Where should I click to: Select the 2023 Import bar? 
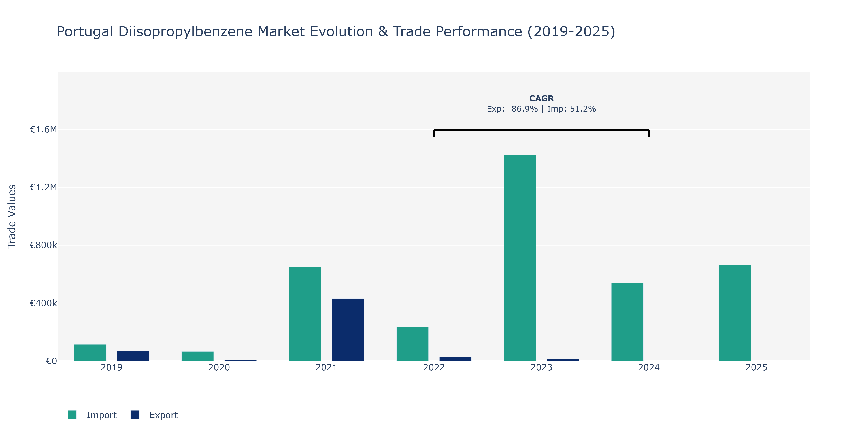[x=520, y=258]
